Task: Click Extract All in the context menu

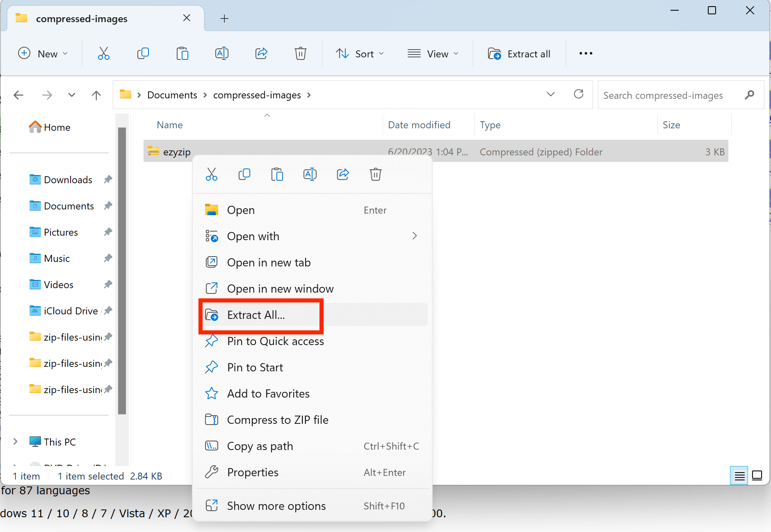Action: 256,315
